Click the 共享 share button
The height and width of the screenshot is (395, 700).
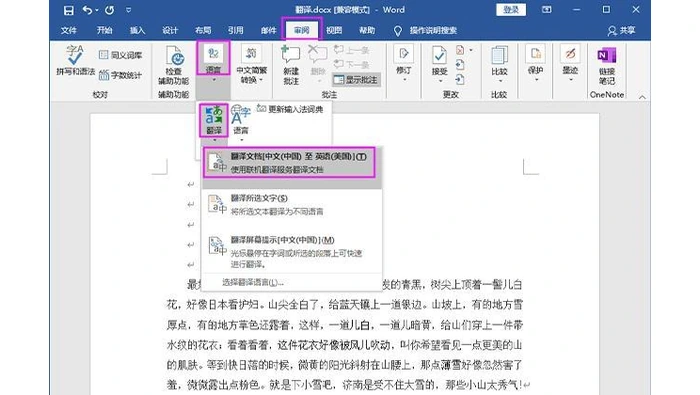click(x=621, y=30)
